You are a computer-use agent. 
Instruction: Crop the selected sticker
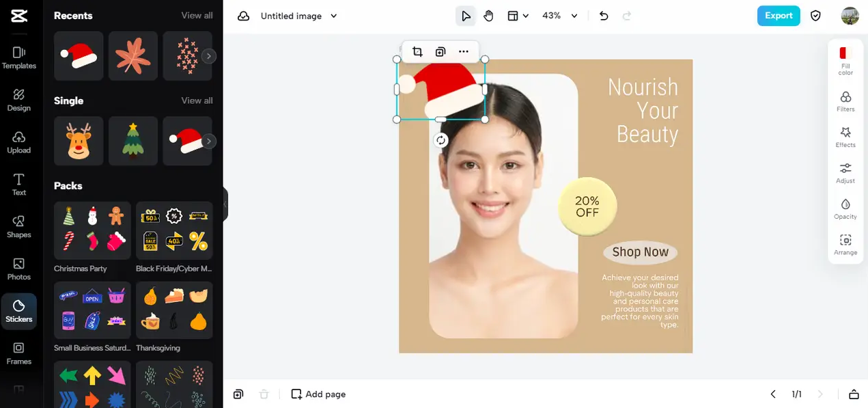pyautogui.click(x=417, y=51)
